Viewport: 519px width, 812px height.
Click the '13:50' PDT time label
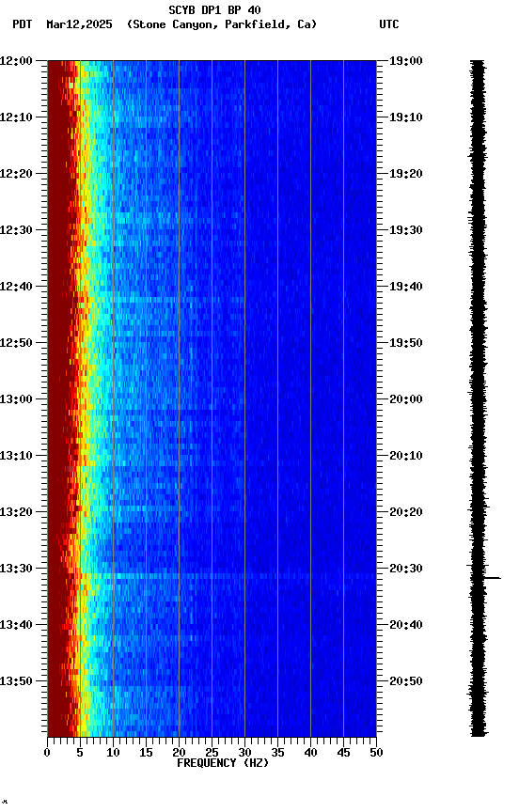coord(16,681)
